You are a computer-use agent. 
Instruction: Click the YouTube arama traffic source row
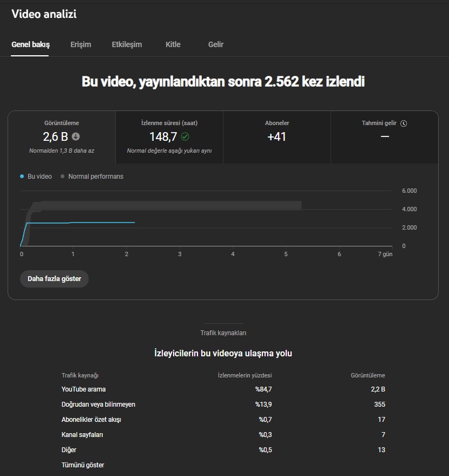click(223, 389)
